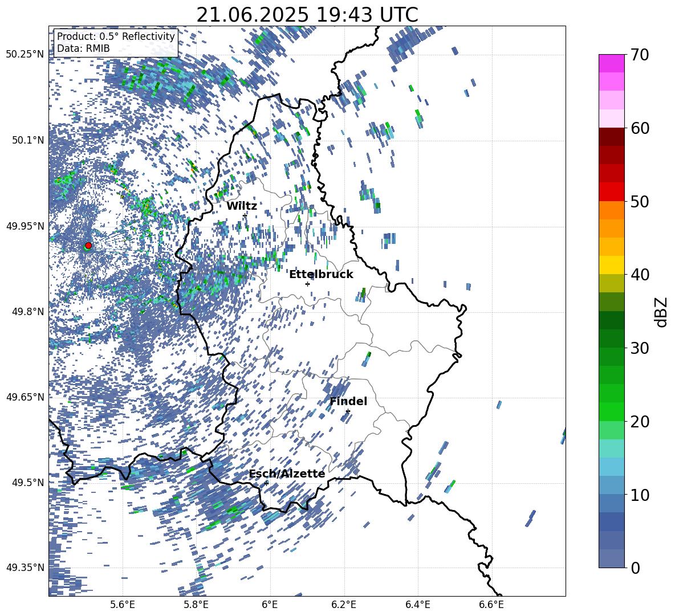
Task: Click the 70 value on colorbar
Action: tap(640, 55)
